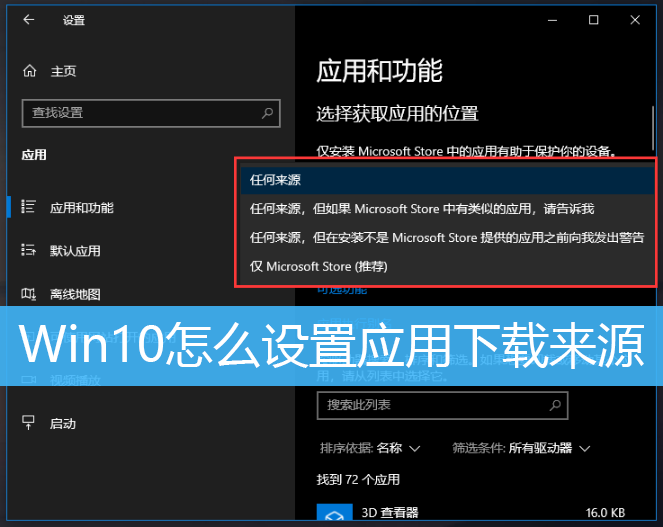Viewport: 663px width, 527px height.
Task: Click the magnifier in 查找设置 search box
Action: click(x=267, y=113)
